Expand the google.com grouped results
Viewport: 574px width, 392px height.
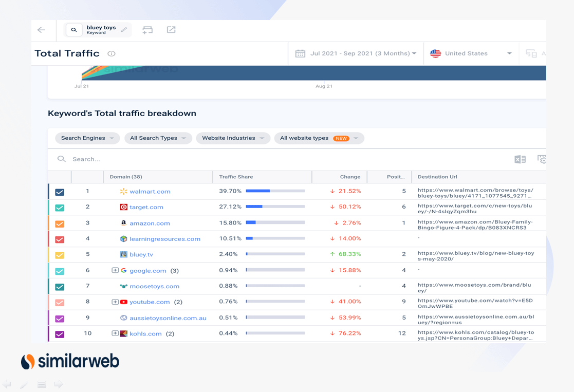(x=114, y=270)
